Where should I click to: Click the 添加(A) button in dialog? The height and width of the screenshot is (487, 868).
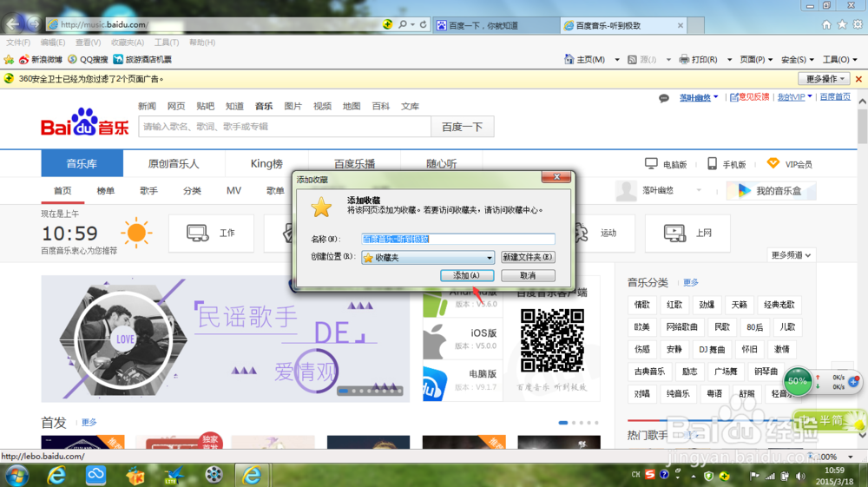(x=467, y=275)
